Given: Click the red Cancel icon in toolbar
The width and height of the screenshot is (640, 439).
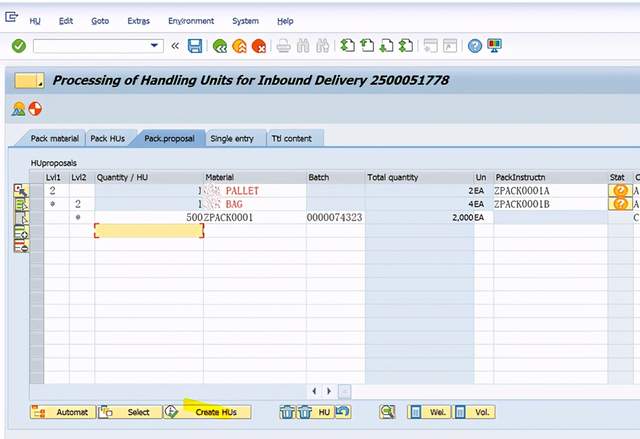Looking at the screenshot, I should tap(259, 46).
